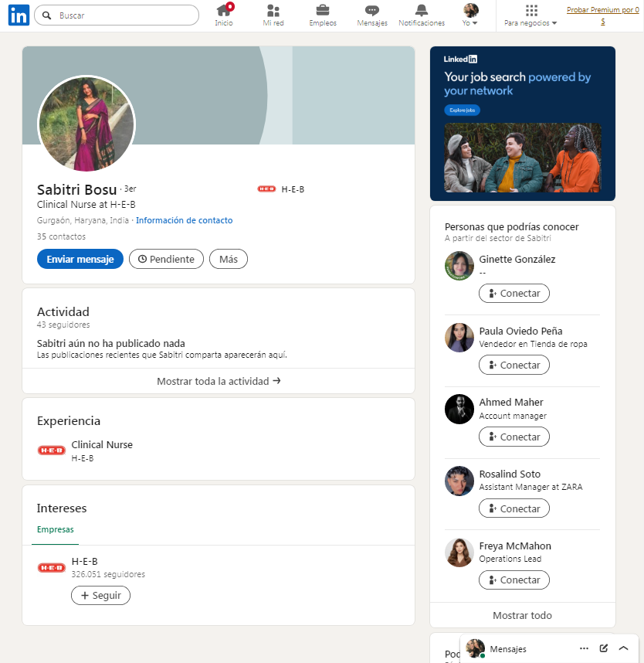Open Sabitri Bosu's profile photo

(x=86, y=124)
